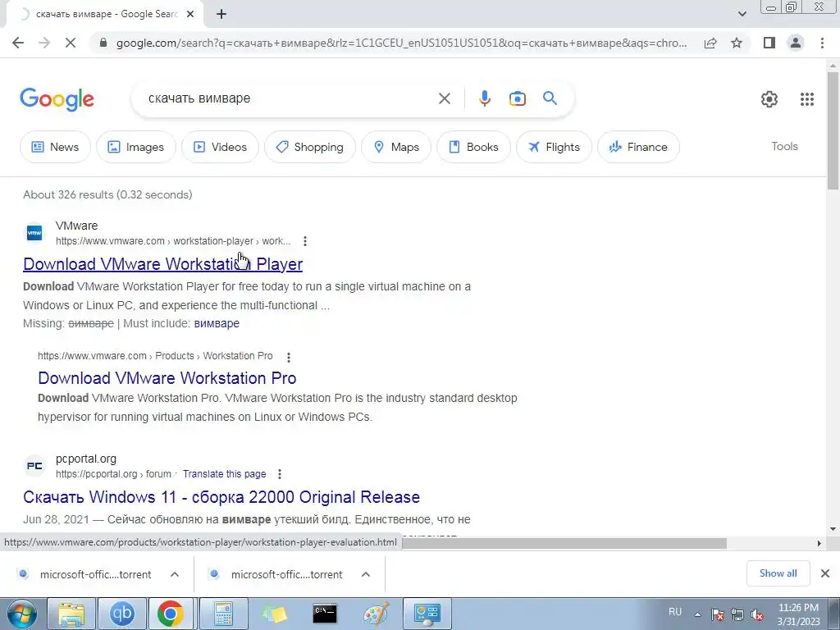This screenshot has height=630, width=840.
Task: Click the VMware site favicon
Action: coord(34,233)
